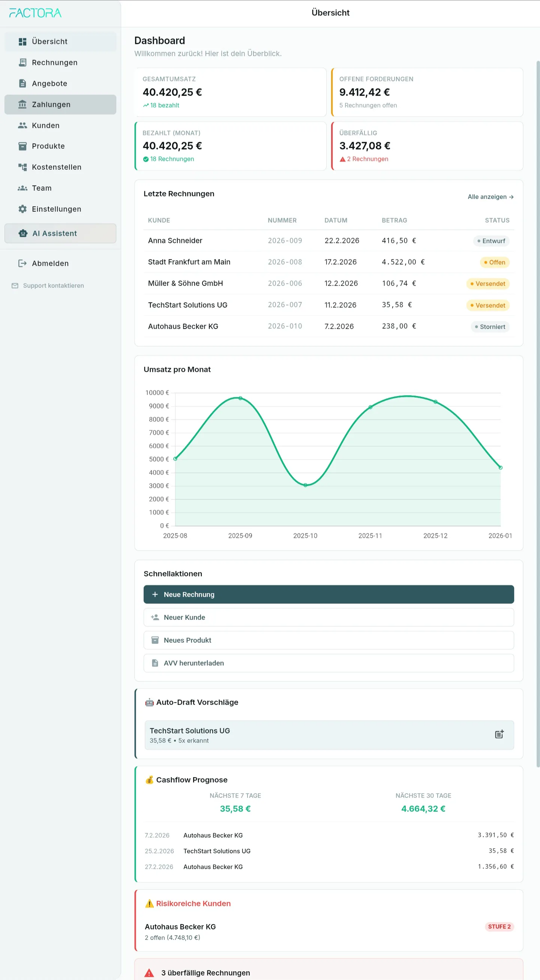Image resolution: width=540 pixels, height=980 pixels.
Task: Click the page vertical scrollbar
Action: [x=538, y=414]
